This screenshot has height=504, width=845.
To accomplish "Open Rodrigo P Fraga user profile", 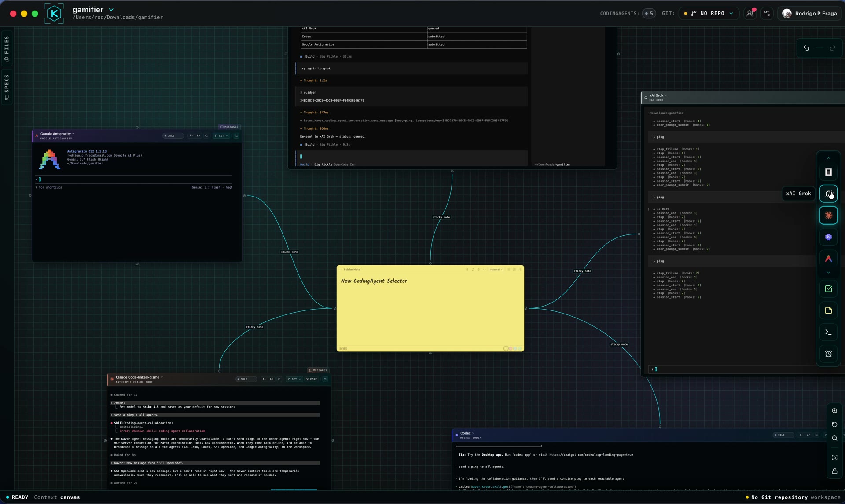I will tap(809, 14).
